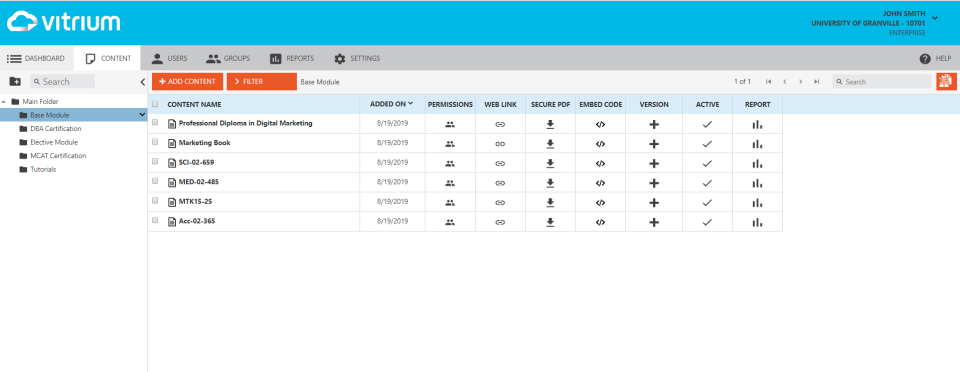Toggle active checkmark for Professional Diploma row

[x=707, y=124]
